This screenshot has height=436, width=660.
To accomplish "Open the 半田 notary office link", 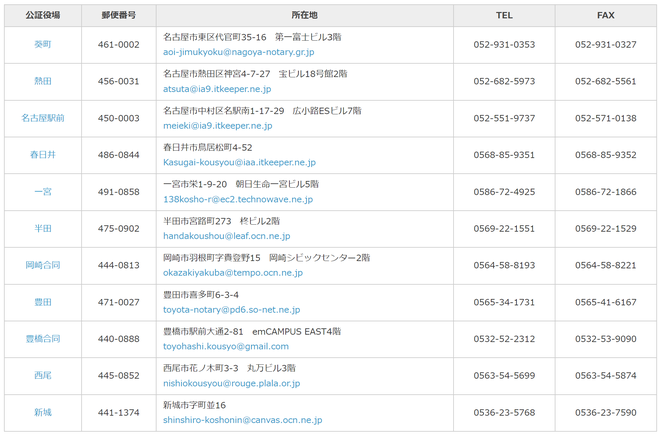I will coord(43,229).
